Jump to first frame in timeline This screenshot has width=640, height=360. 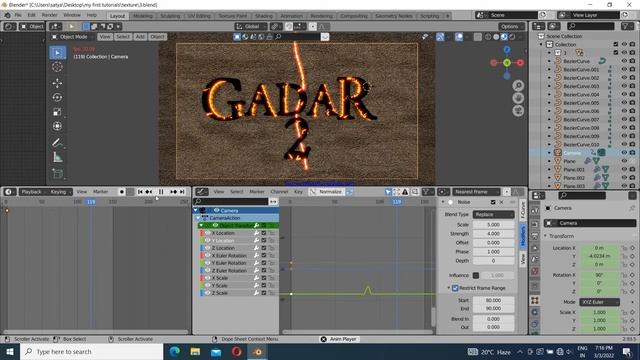140,191
